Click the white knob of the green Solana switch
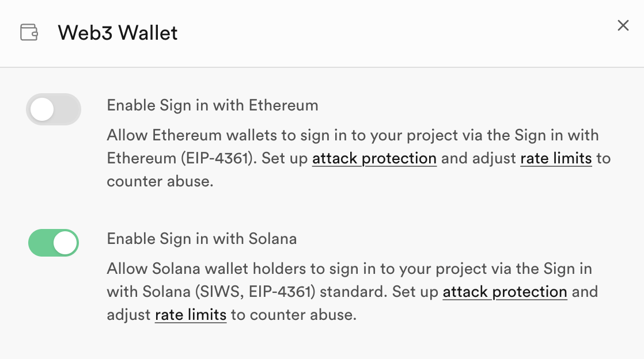The height and width of the screenshot is (359, 644). point(65,243)
